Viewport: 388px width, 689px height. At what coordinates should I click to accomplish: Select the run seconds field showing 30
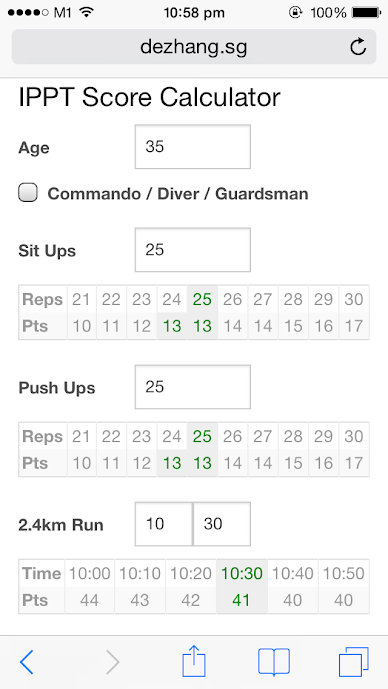click(x=222, y=524)
